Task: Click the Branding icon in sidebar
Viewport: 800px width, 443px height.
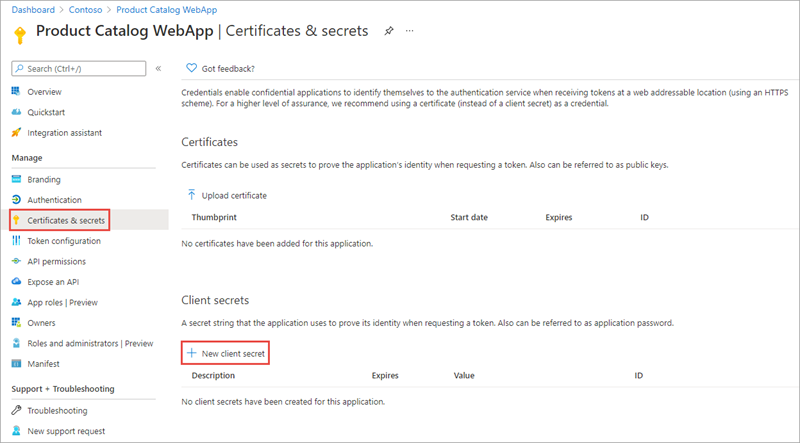Action: click(16, 179)
